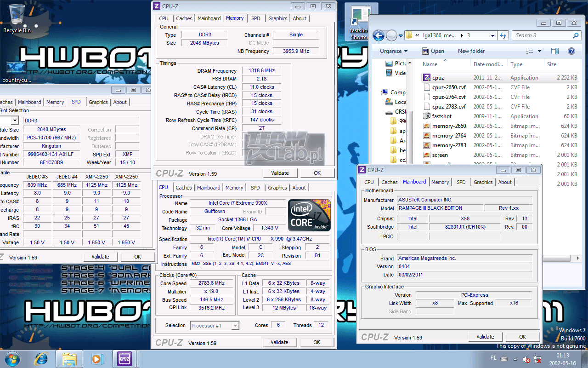This screenshot has width=588, height=368.
Task: Open the SPD slot selection dropdown
Action: pos(15,121)
